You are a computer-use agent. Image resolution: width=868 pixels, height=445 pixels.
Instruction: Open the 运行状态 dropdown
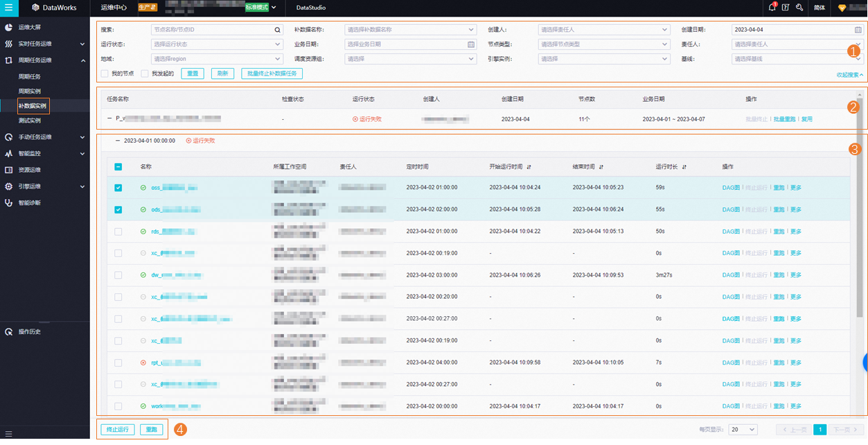(217, 44)
